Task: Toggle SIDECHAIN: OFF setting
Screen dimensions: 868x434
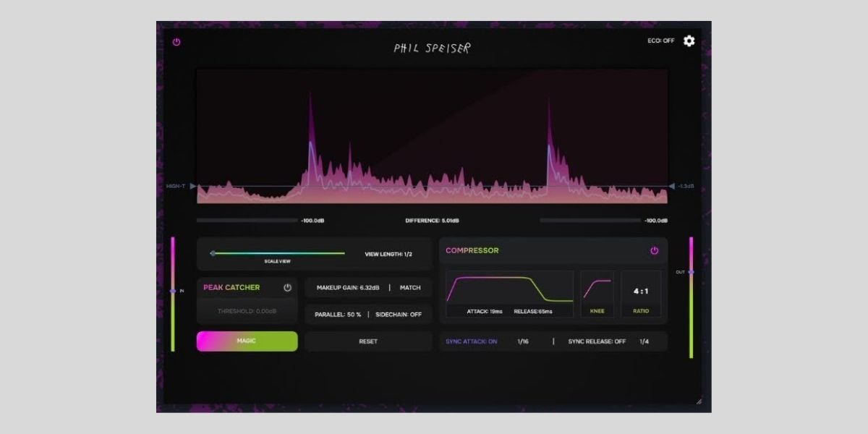Action: pyautogui.click(x=399, y=315)
